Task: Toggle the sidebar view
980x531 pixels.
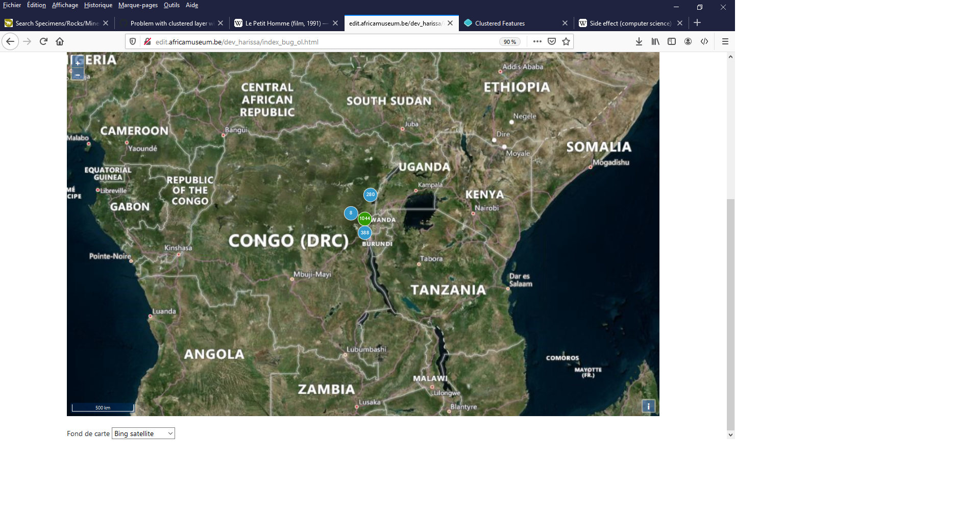Action: tap(672, 41)
